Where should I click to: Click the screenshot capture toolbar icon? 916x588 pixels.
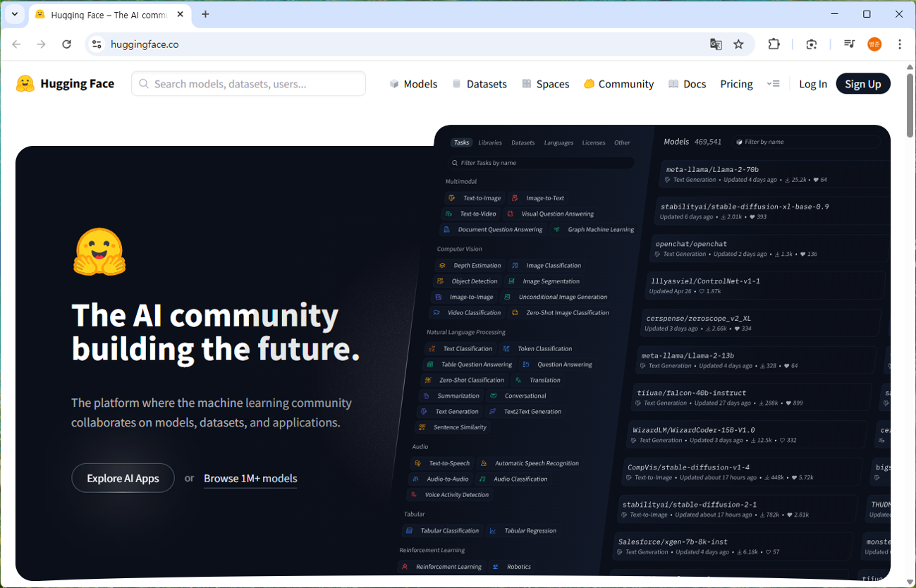point(812,44)
